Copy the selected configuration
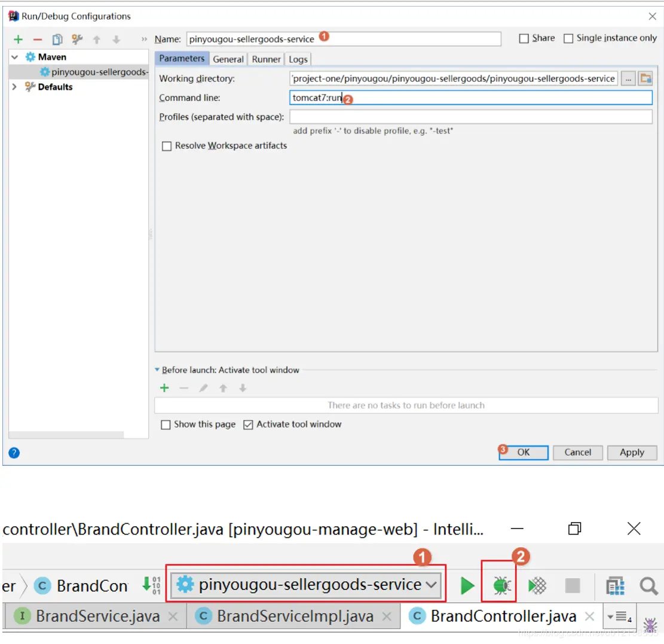The height and width of the screenshot is (644, 664). (57, 39)
